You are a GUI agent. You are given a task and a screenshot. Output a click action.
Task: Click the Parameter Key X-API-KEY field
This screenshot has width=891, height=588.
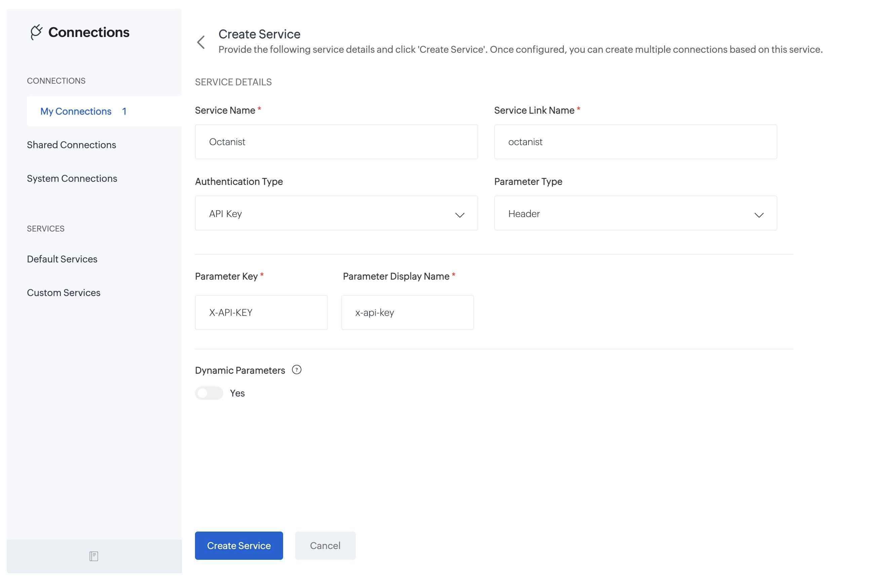262,312
